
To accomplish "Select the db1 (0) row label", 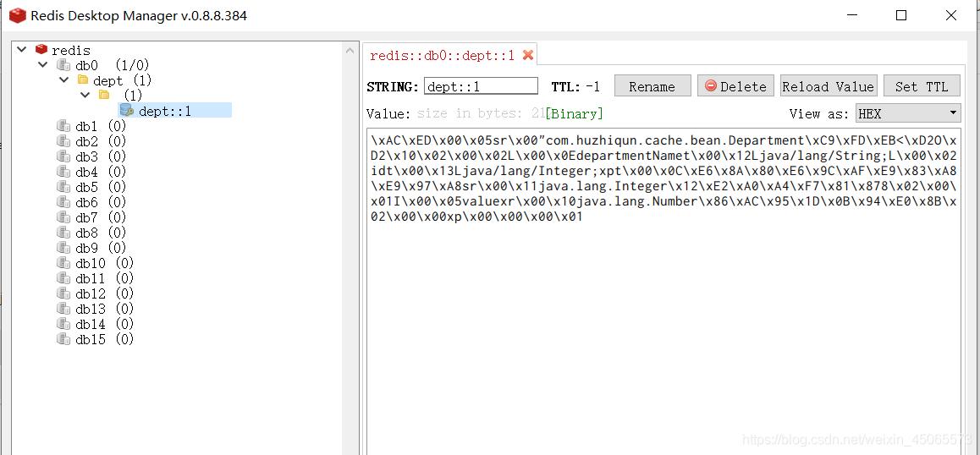I will [x=102, y=126].
